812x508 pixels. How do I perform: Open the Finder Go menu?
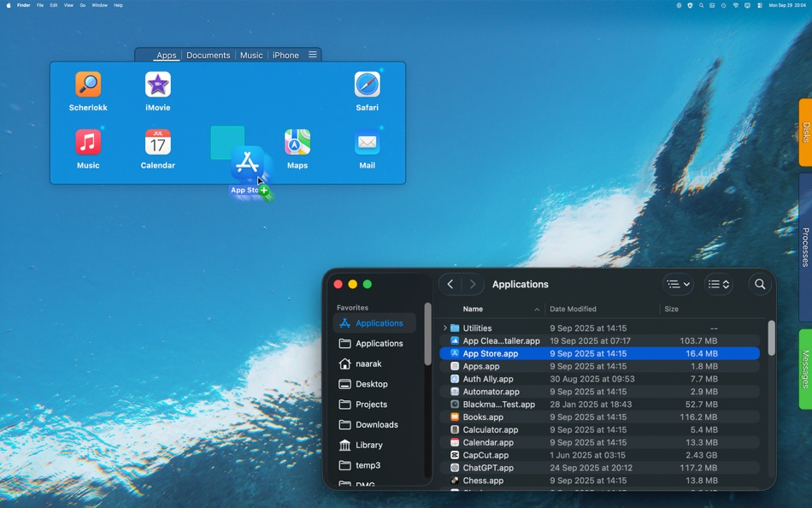tap(82, 5)
